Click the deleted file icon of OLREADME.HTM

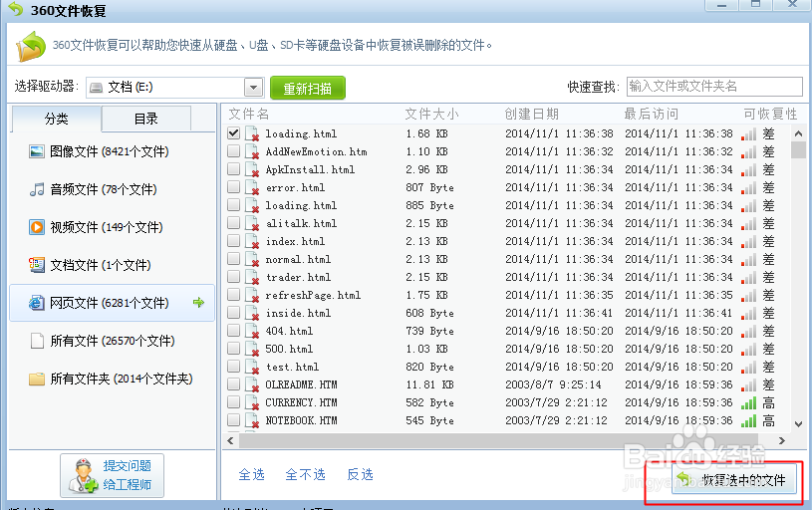(252, 384)
